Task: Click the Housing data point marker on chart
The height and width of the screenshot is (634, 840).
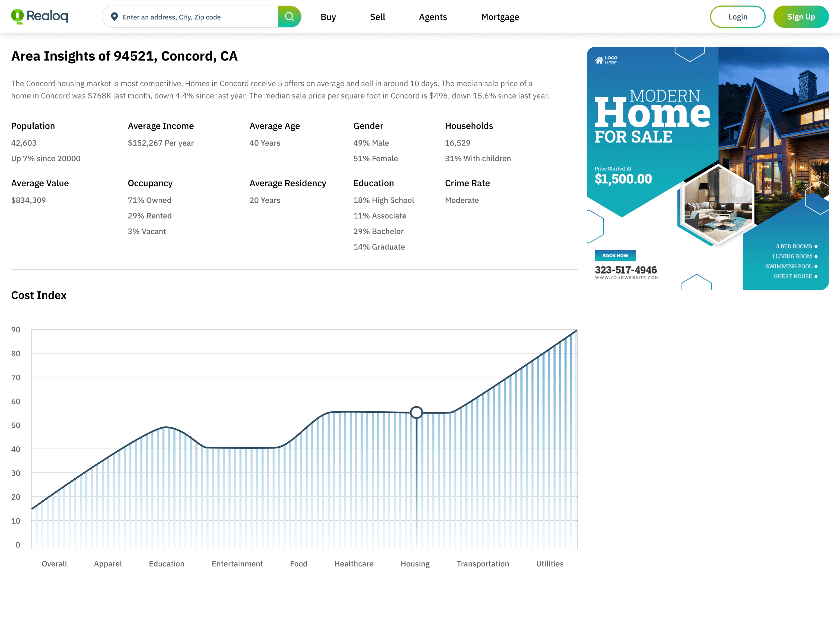Action: 416,412
